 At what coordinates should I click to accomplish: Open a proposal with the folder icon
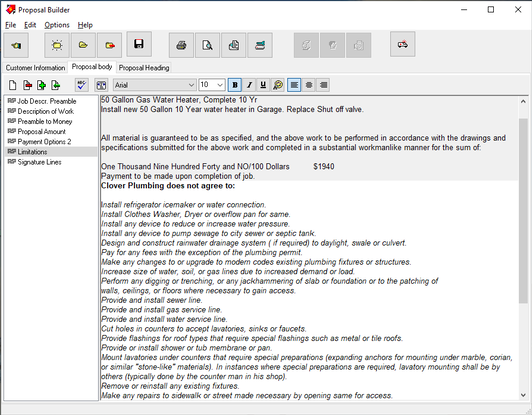point(83,45)
